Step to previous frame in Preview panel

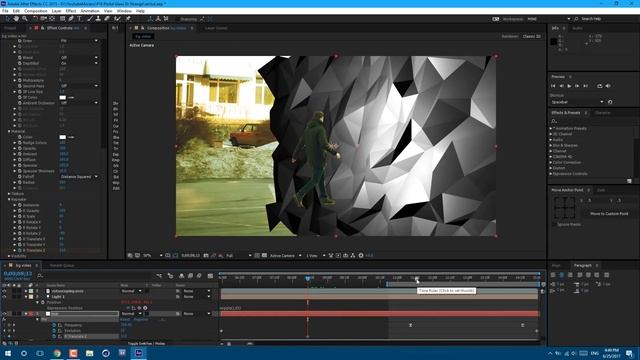coord(561,86)
